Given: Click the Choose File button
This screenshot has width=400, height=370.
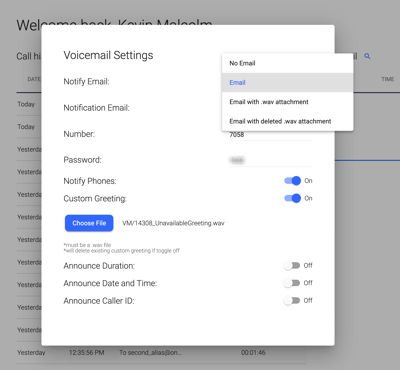Looking at the screenshot, I should coord(89,223).
